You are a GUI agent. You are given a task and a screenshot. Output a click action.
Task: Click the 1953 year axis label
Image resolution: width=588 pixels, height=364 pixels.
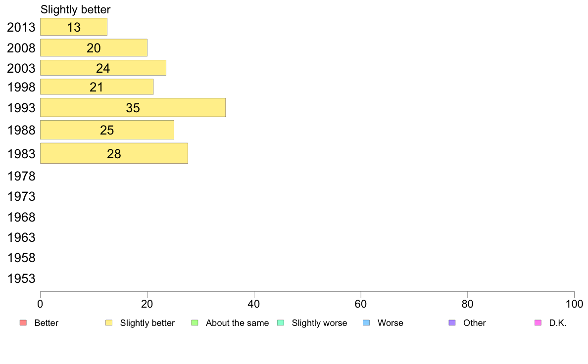pos(21,278)
